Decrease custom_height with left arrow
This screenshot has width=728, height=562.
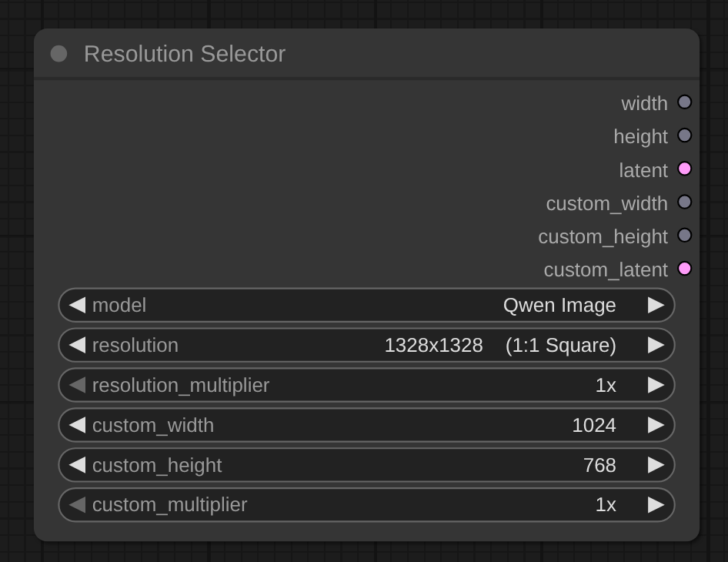(x=77, y=465)
